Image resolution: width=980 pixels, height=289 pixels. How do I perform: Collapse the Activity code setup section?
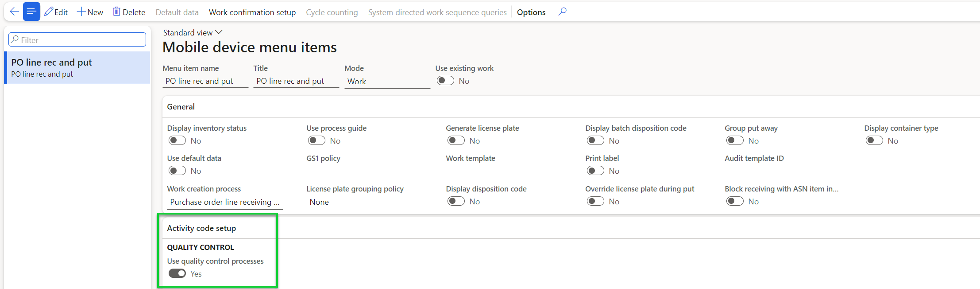571,228
